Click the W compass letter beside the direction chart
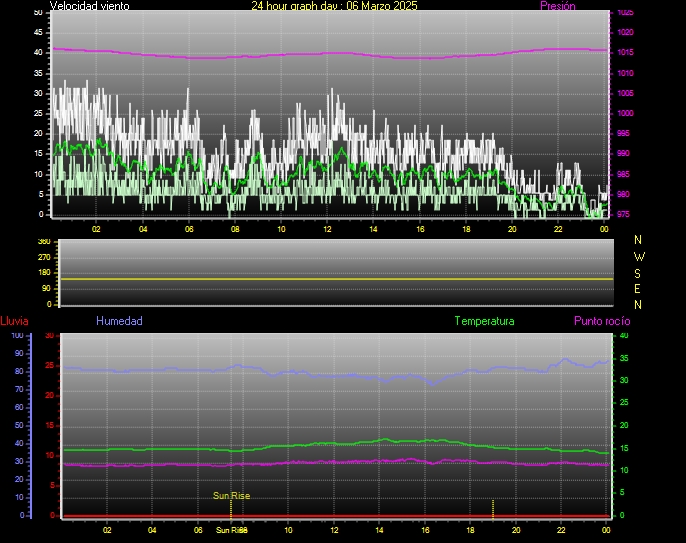The image size is (686, 543). pos(639,256)
